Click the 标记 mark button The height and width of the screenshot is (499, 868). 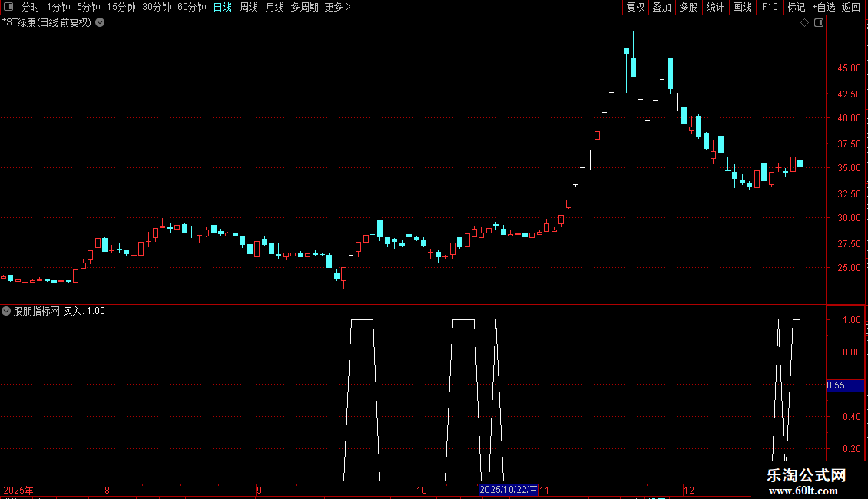click(x=796, y=7)
